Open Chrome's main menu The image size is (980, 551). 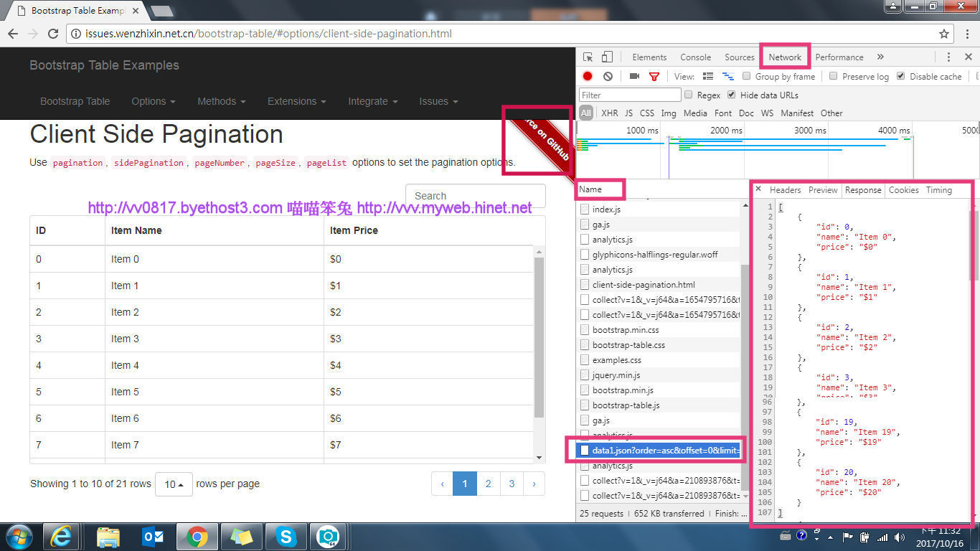coord(967,34)
